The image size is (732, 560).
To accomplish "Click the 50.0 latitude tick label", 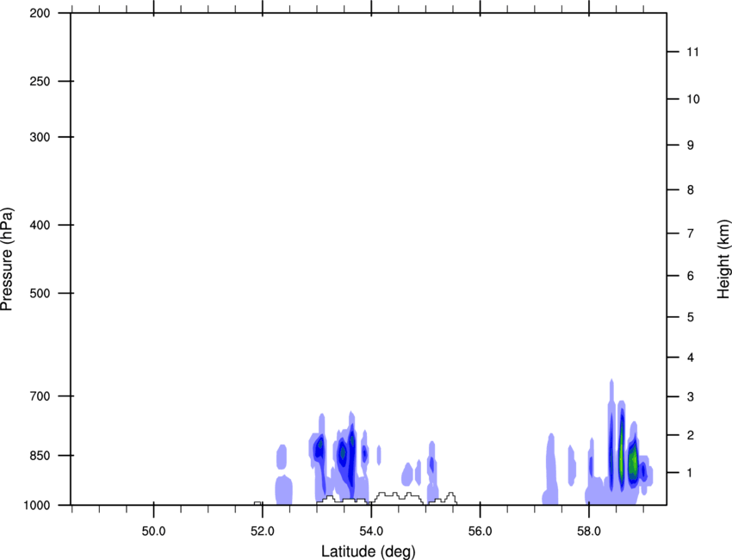I will tap(153, 532).
